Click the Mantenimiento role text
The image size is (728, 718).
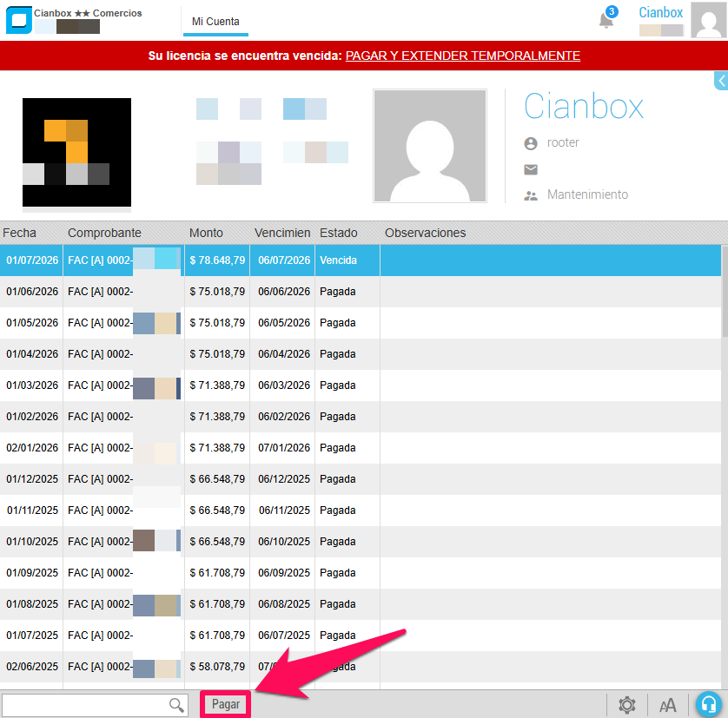click(x=587, y=194)
